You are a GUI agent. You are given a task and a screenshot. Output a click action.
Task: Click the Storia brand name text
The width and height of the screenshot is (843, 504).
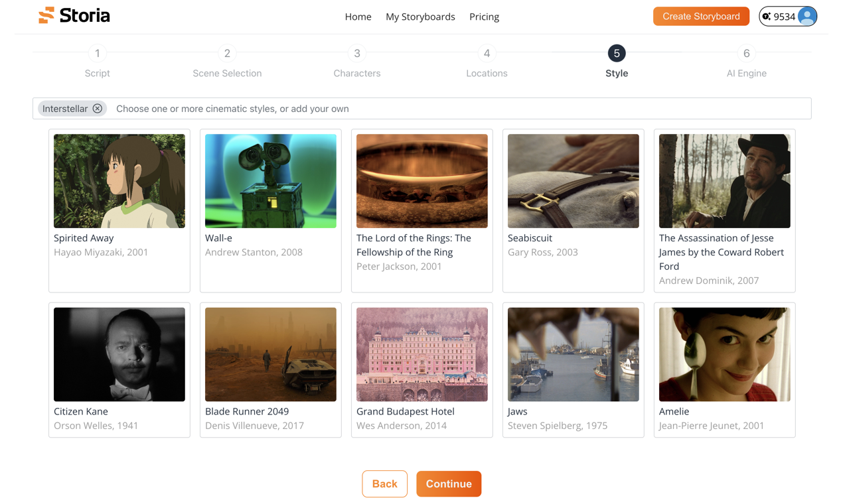[x=85, y=15]
